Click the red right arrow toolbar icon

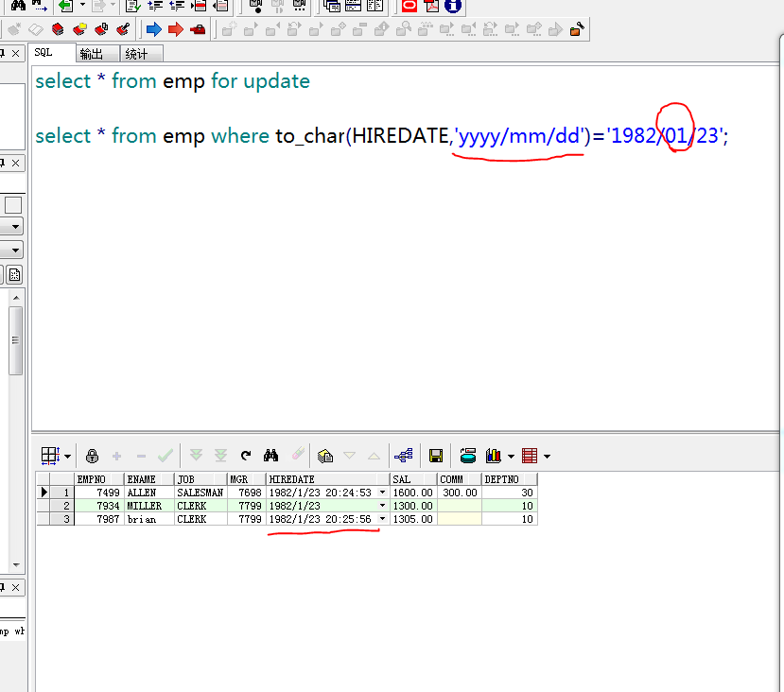[176, 29]
